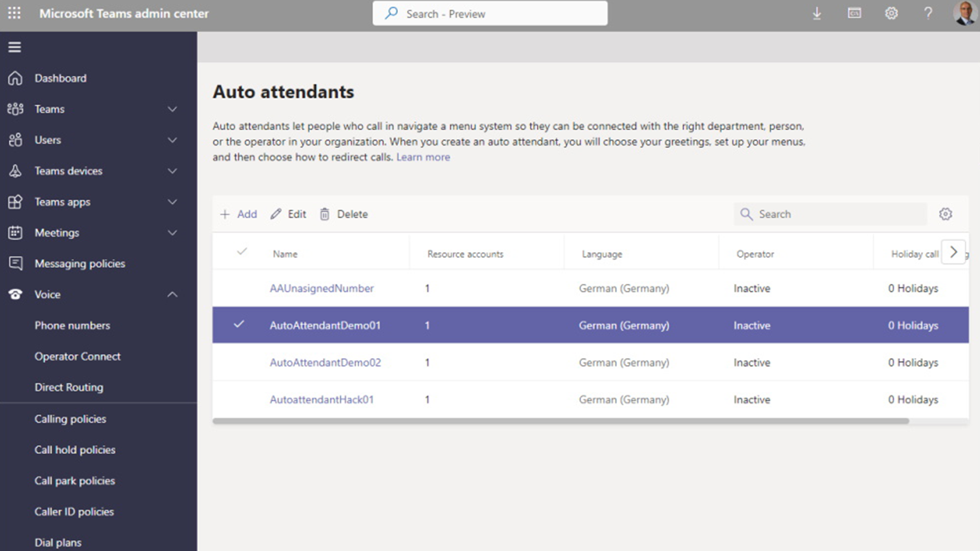This screenshot has height=551, width=980.
Task: Click the help question mark icon
Action: click(928, 13)
